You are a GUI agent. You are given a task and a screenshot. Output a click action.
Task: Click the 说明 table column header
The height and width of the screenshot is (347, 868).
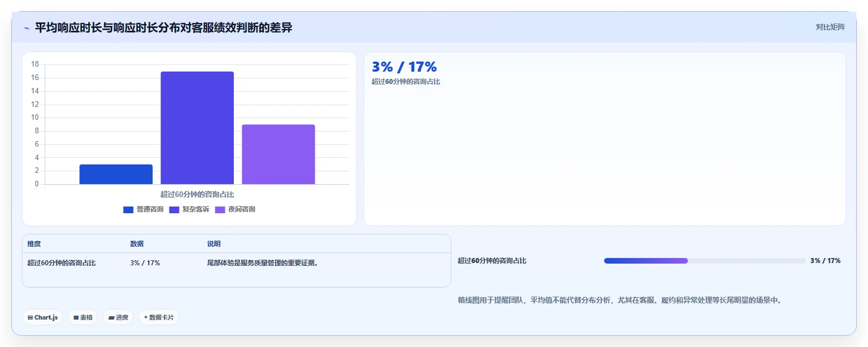[214, 244]
